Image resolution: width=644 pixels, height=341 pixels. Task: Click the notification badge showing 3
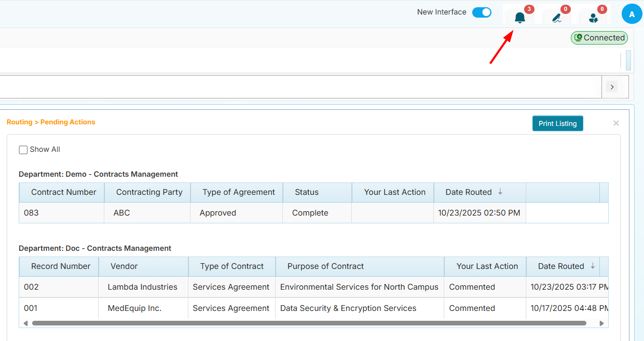click(529, 9)
